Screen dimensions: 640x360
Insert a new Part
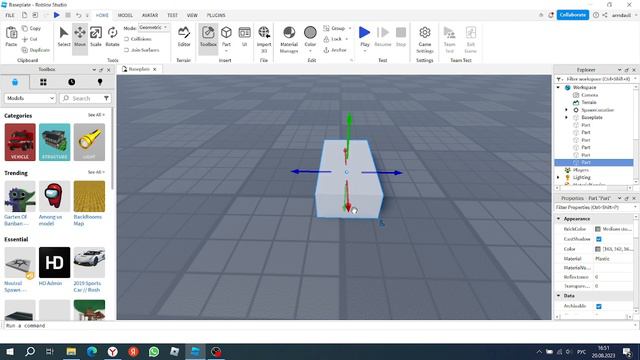tap(226, 37)
